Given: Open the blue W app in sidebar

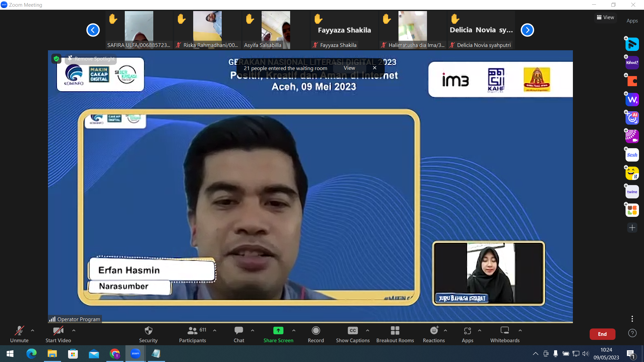Looking at the screenshot, I should (x=632, y=100).
